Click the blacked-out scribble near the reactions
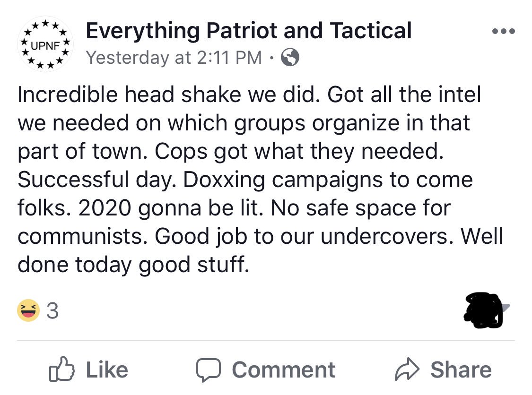The height and width of the screenshot is (395, 532). click(x=483, y=310)
